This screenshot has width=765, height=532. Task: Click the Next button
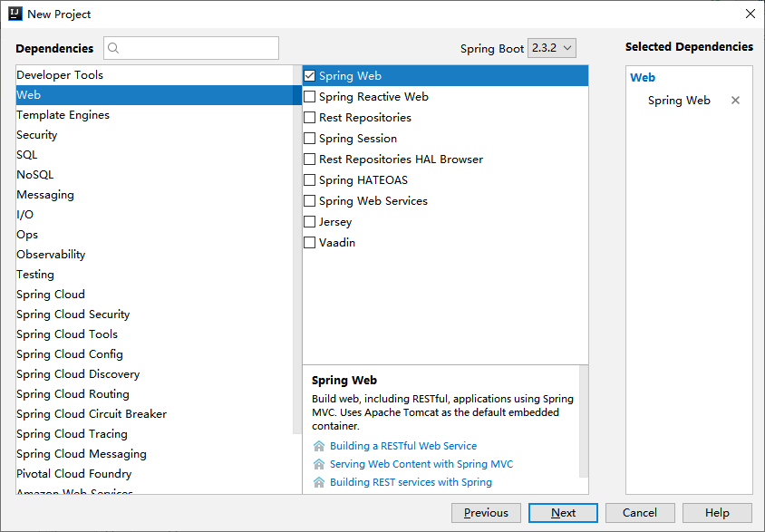(562, 512)
